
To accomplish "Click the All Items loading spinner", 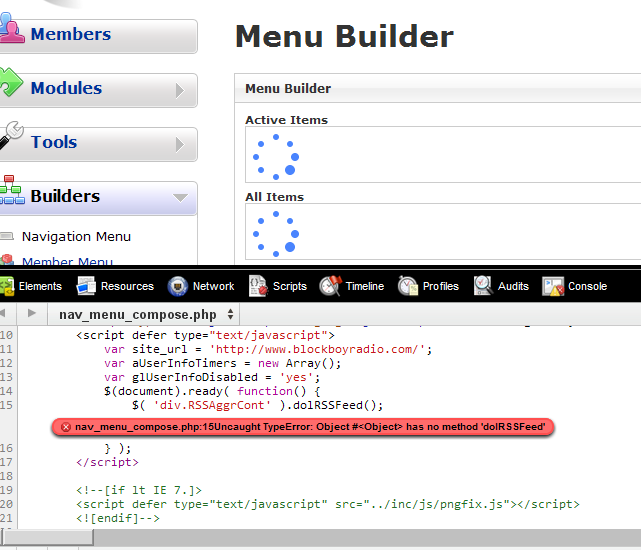I will tap(276, 234).
